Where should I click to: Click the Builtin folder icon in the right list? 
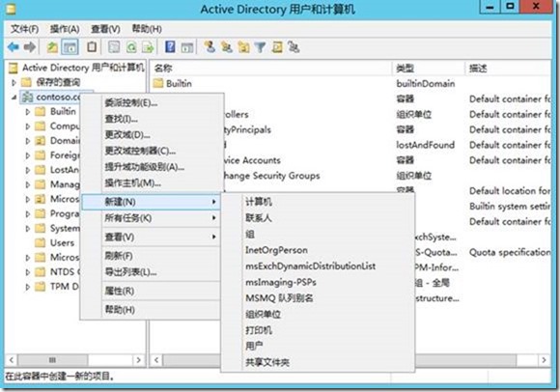(157, 83)
